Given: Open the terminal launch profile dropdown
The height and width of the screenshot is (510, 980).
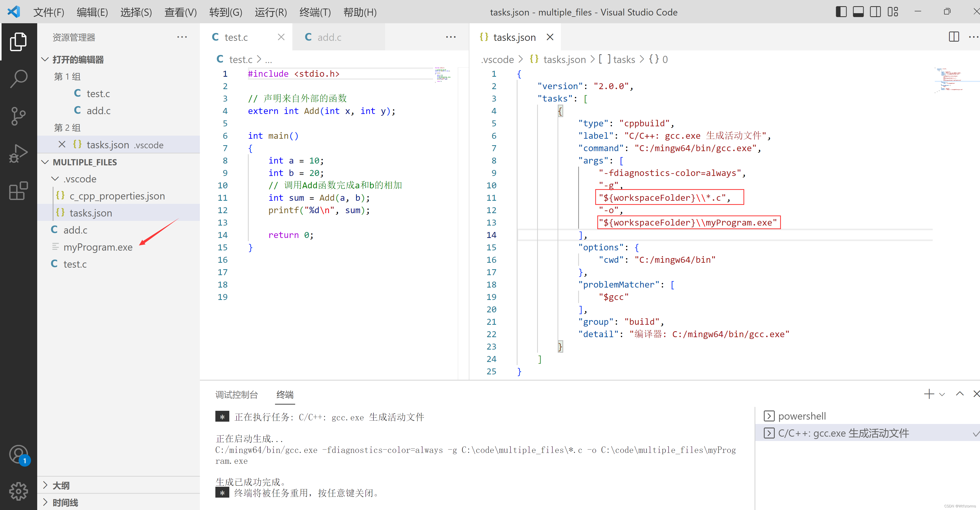Looking at the screenshot, I should [942, 394].
